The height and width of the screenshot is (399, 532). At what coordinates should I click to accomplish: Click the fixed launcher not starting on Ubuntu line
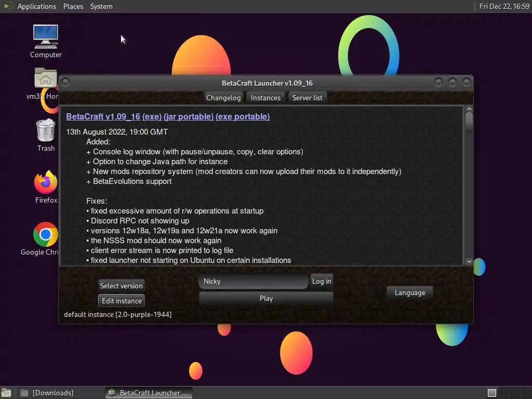pyautogui.click(x=189, y=260)
